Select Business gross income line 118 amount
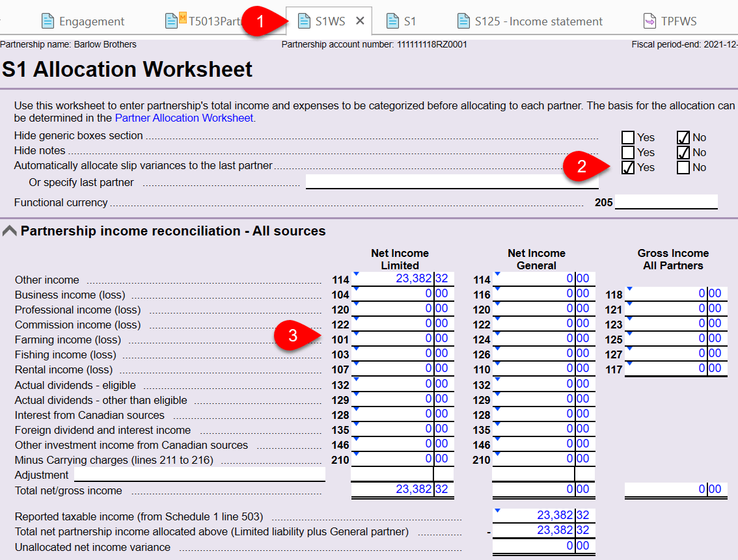This screenshot has height=560, width=738. [676, 293]
